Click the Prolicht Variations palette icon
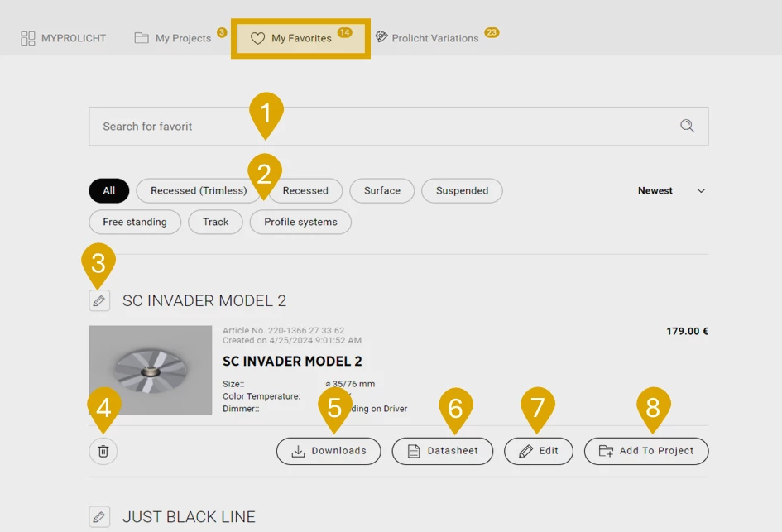 click(381, 37)
